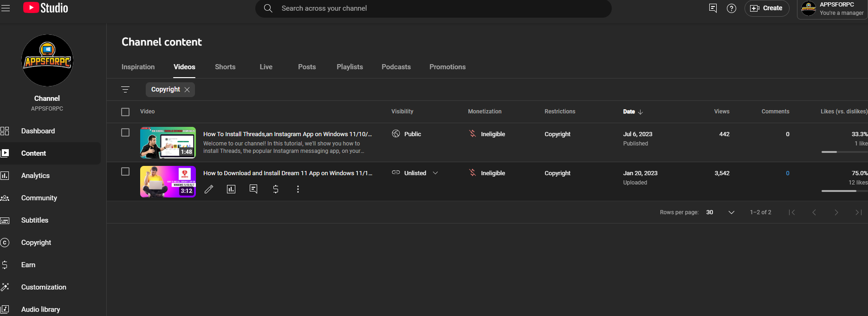This screenshot has height=316, width=868.
Task: Open Customization in the sidebar
Action: pos(50,287)
